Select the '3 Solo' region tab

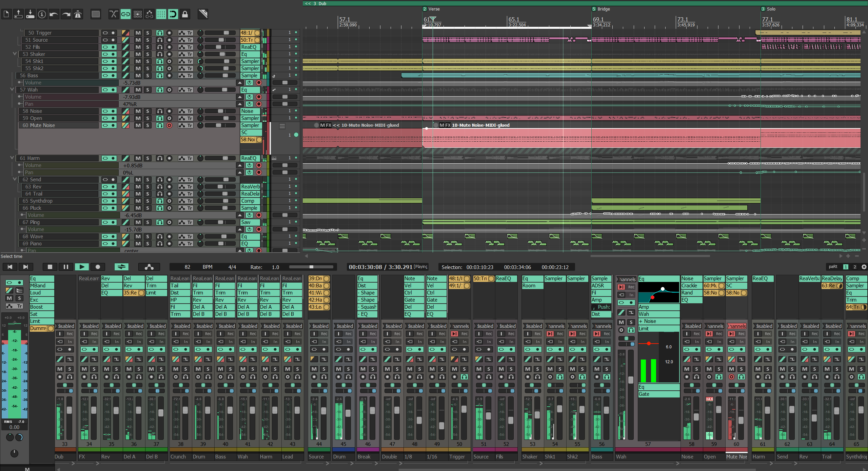(x=768, y=9)
